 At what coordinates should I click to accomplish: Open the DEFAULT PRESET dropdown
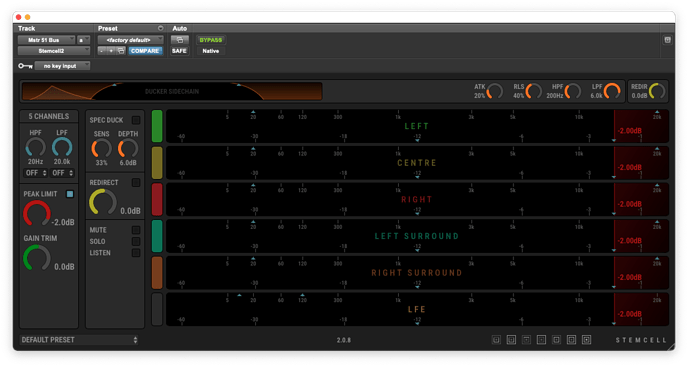click(79, 340)
